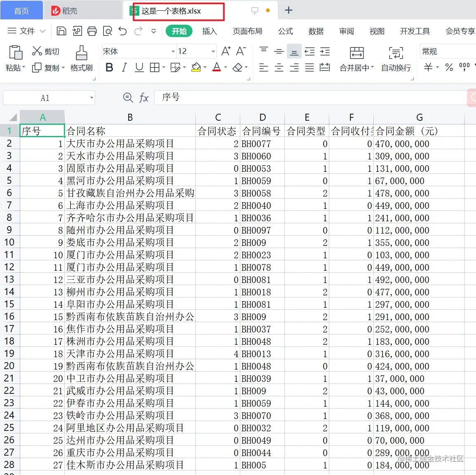The height and width of the screenshot is (475, 476).
Task: Select row 10 header
Action: [x=9, y=242]
